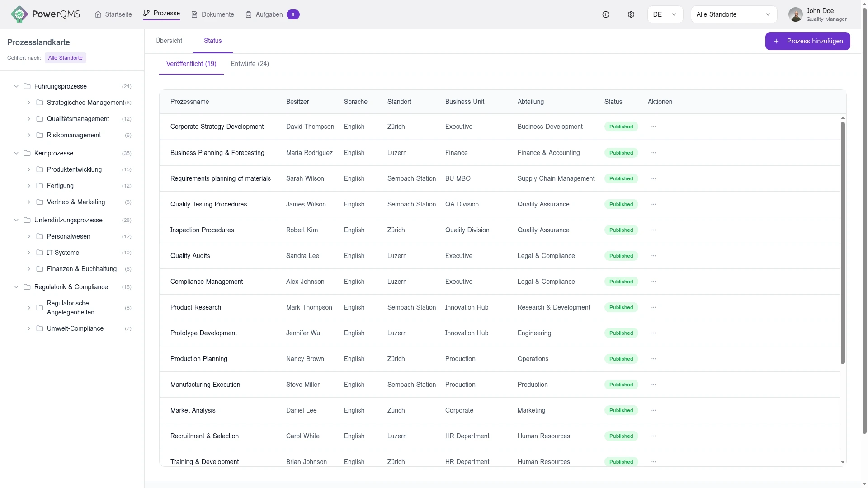Open actions menu for Recruitment & Selection
The image size is (868, 488).
[653, 436]
